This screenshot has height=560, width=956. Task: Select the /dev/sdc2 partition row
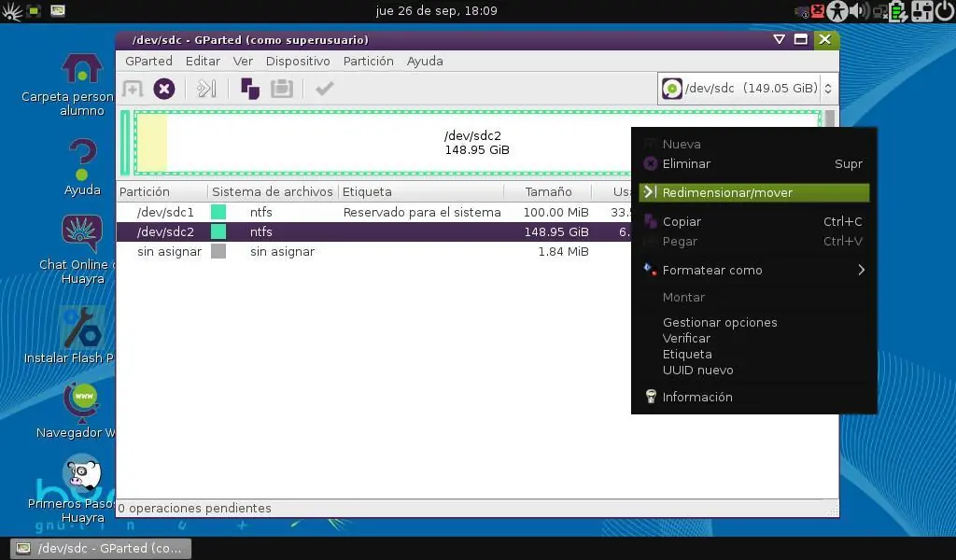(373, 231)
